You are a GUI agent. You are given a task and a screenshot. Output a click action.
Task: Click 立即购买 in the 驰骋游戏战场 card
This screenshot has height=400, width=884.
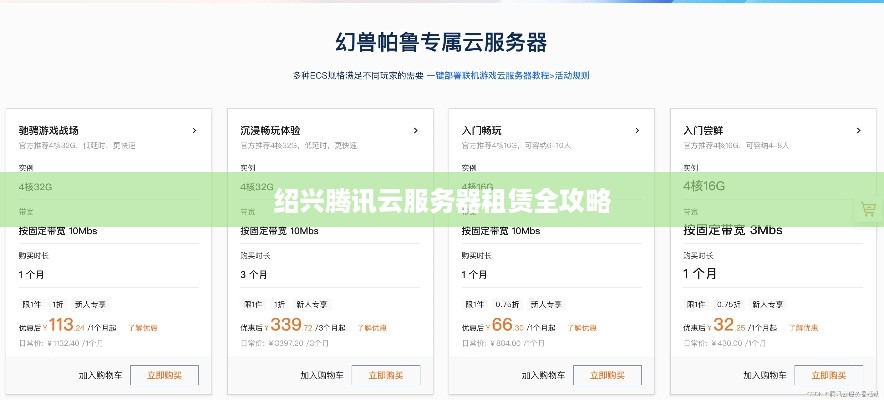click(x=165, y=375)
